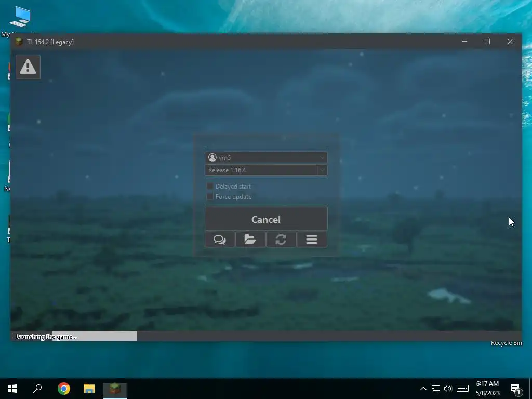
Task: Open volume control tray icon
Action: click(448, 389)
